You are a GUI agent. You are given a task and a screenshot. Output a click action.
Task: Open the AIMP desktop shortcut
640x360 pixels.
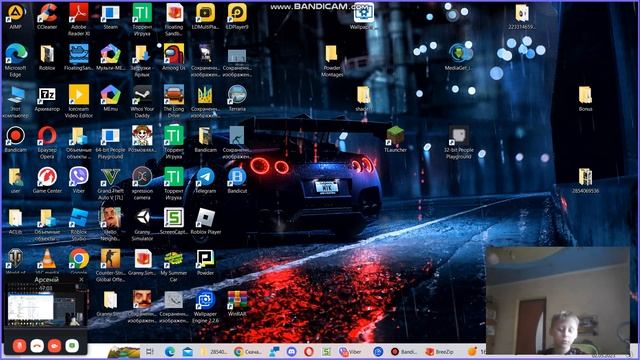[16, 13]
